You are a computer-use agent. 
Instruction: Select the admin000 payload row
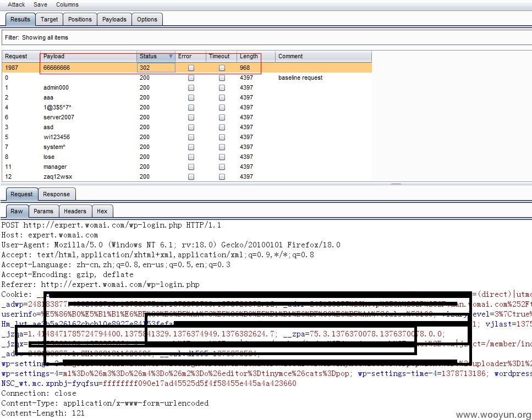point(187,87)
